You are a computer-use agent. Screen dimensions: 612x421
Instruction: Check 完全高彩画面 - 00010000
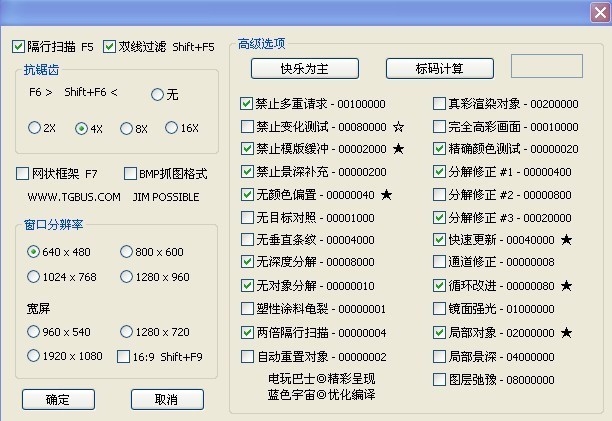tap(439, 126)
